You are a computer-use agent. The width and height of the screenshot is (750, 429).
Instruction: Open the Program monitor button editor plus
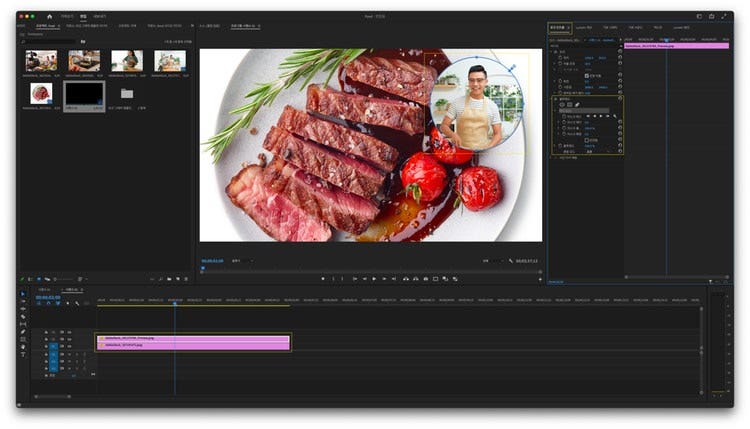tap(540, 279)
